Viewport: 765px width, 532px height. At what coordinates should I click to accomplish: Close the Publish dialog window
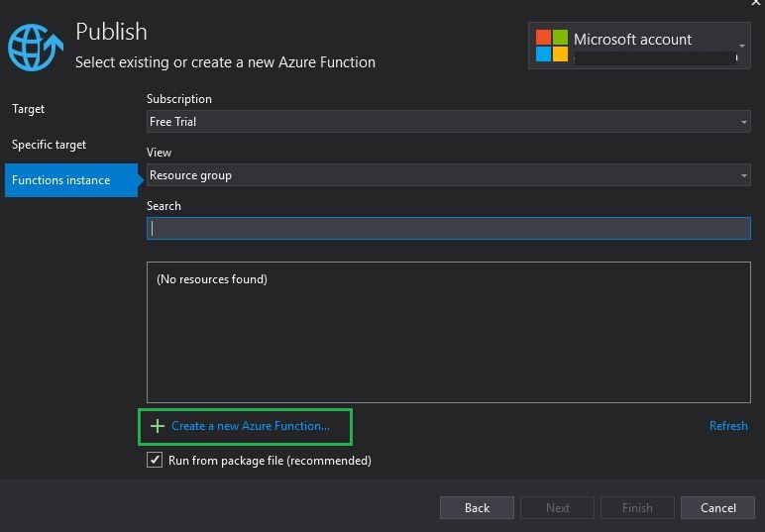pyautogui.click(x=757, y=4)
